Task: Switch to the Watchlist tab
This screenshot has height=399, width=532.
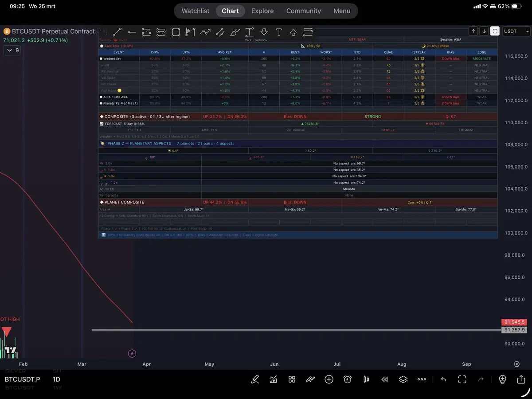Action: click(x=196, y=11)
